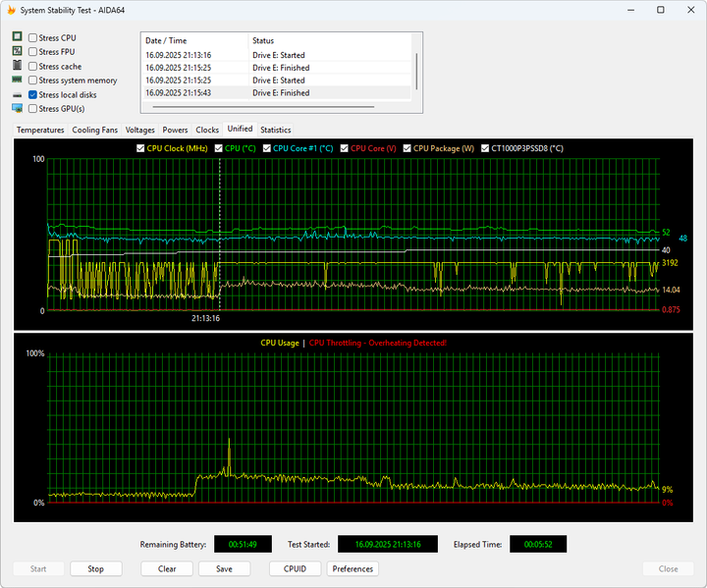
Task: Open the Powers tab
Action: (x=175, y=130)
